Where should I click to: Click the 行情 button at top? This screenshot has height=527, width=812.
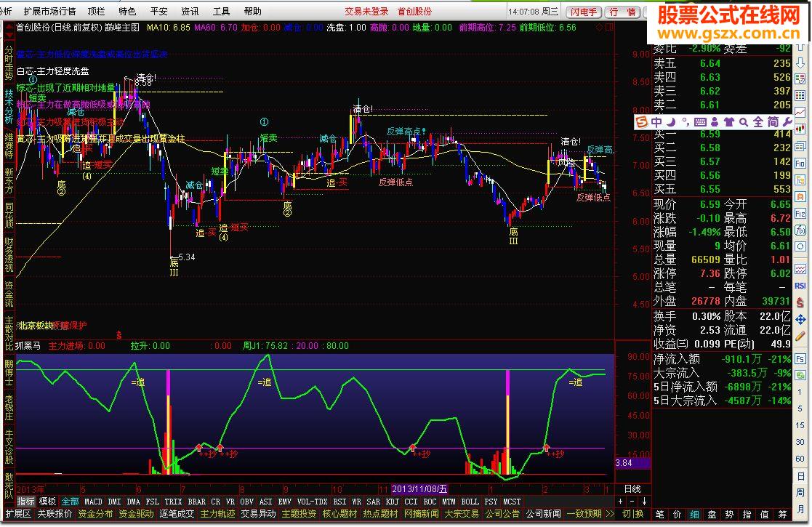[x=622, y=12]
